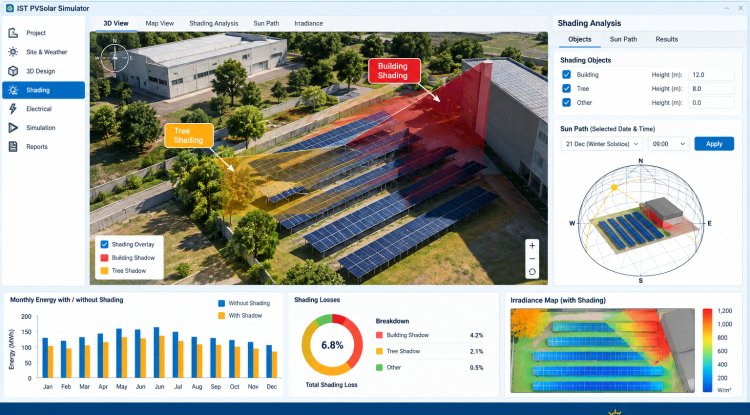Open the 3D Design cube icon
This screenshot has height=415, width=750.
(13, 71)
